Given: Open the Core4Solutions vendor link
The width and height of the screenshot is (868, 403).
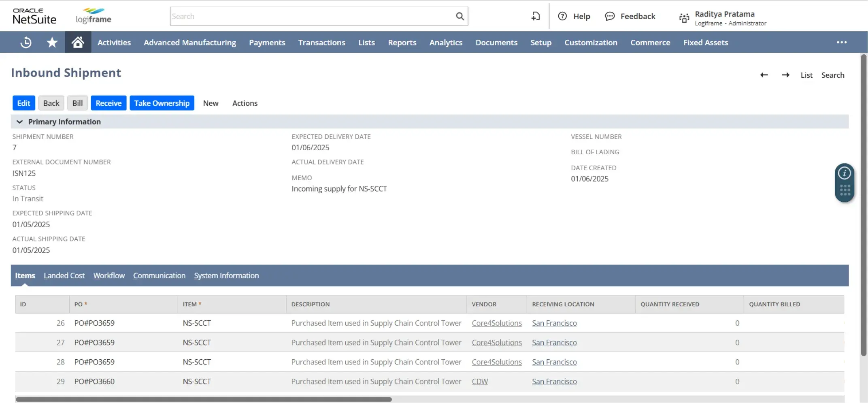Looking at the screenshot, I should point(496,323).
